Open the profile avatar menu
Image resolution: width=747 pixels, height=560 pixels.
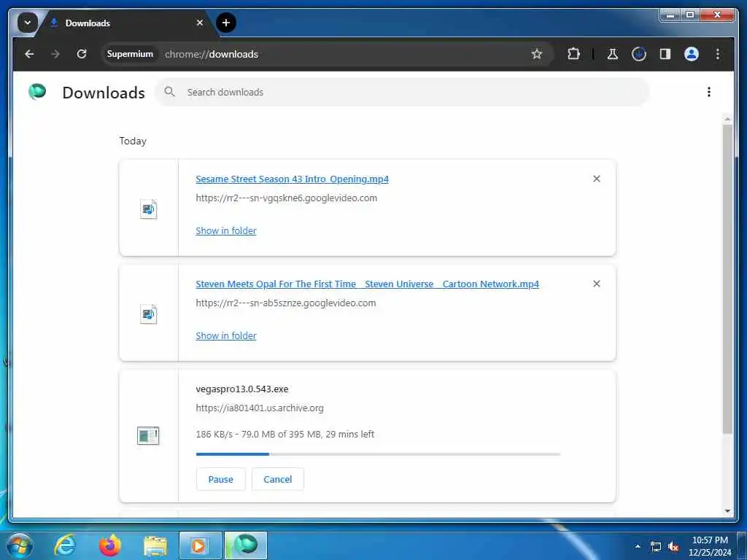click(x=692, y=54)
